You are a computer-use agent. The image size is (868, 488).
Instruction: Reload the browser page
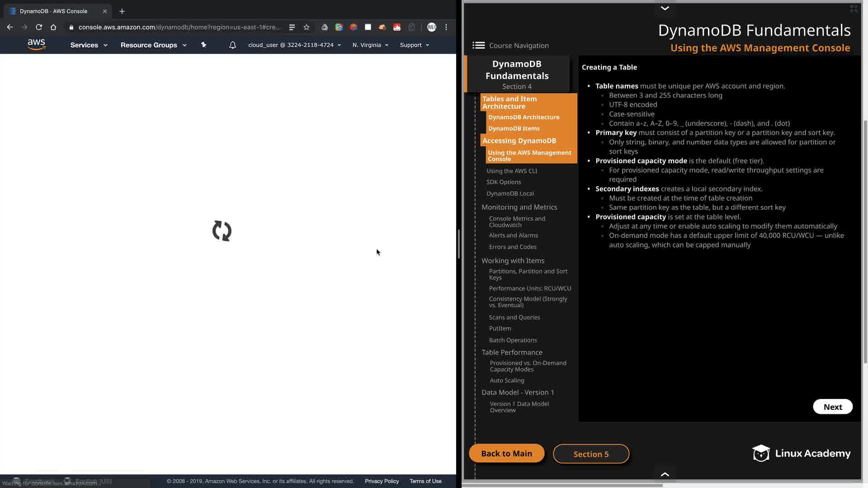coord(39,27)
